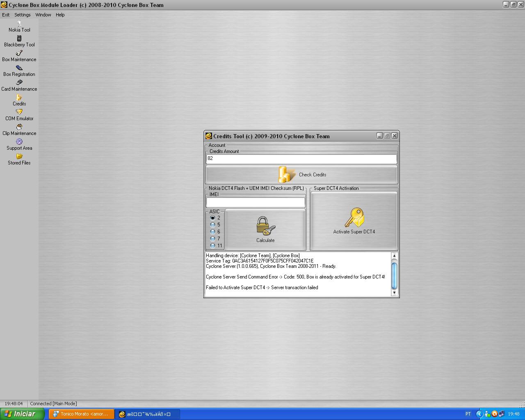
Task: Open the Window menu
Action: (x=43, y=15)
